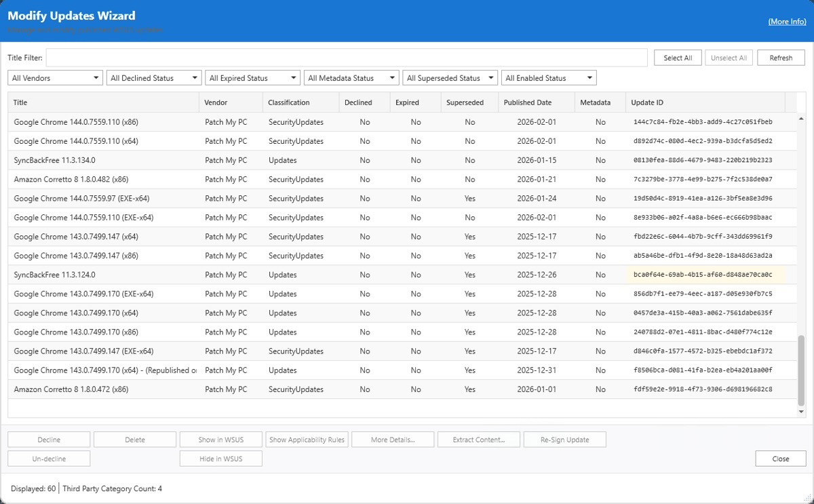This screenshot has width=814, height=504.
Task: Select Google Chrome 144.0.7559.110 (EXE-x64) row
Action: pos(402,218)
